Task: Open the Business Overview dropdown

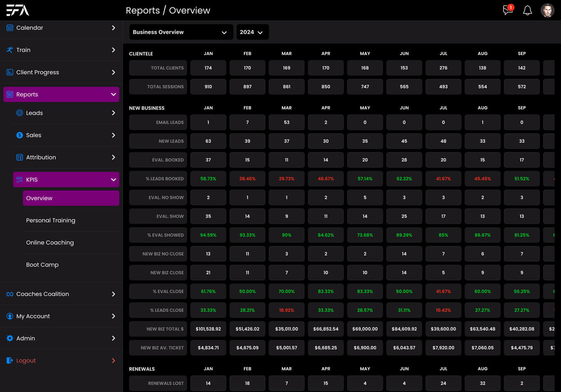Action: click(x=181, y=32)
